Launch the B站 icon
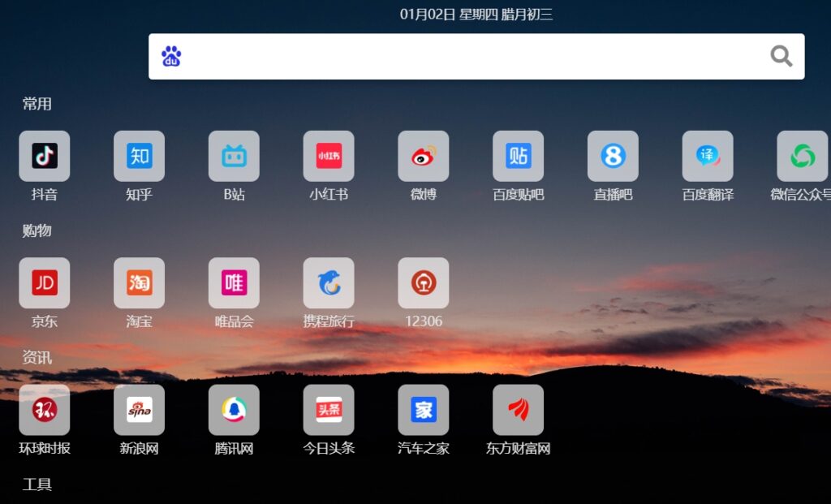831x504 pixels. (x=234, y=156)
